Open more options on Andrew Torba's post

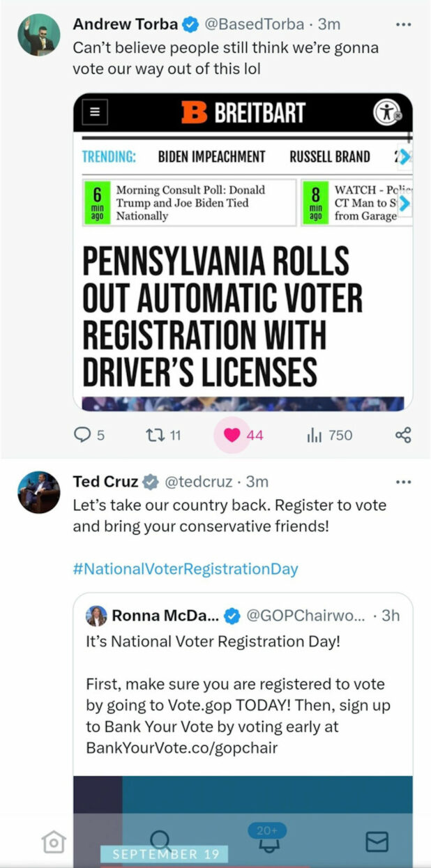(x=403, y=24)
